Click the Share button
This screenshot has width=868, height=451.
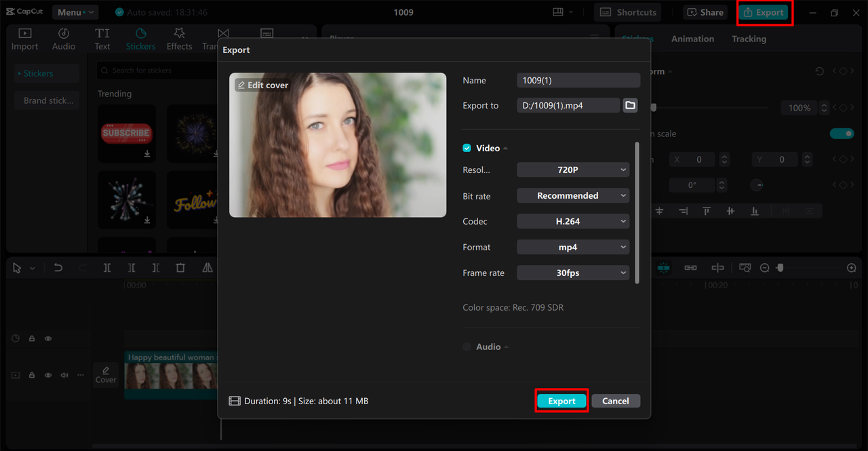click(705, 12)
